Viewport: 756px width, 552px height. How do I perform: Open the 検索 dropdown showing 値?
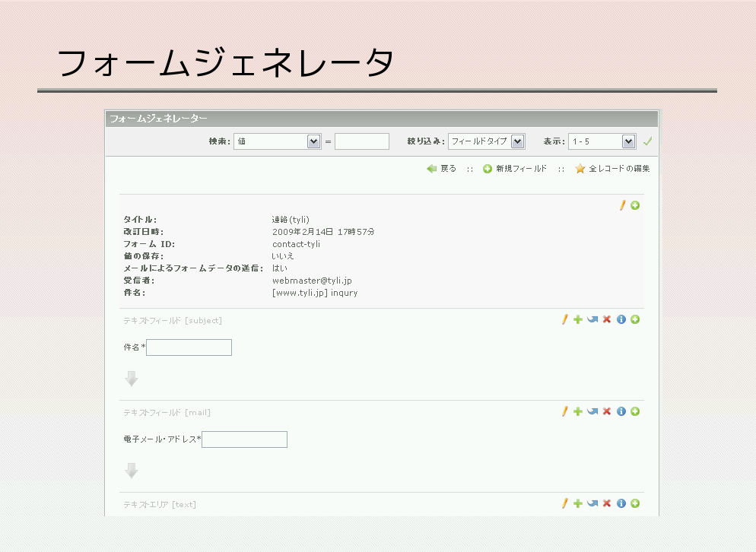click(278, 141)
